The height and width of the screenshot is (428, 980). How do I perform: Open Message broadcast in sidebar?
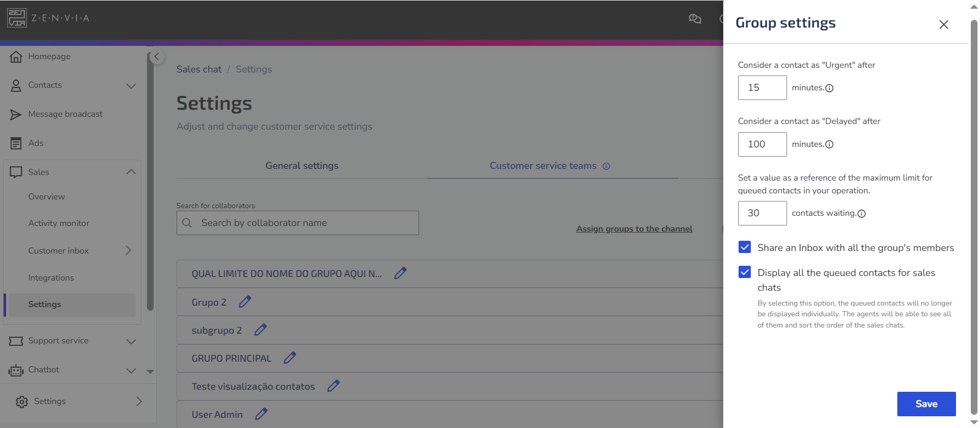[x=65, y=114]
